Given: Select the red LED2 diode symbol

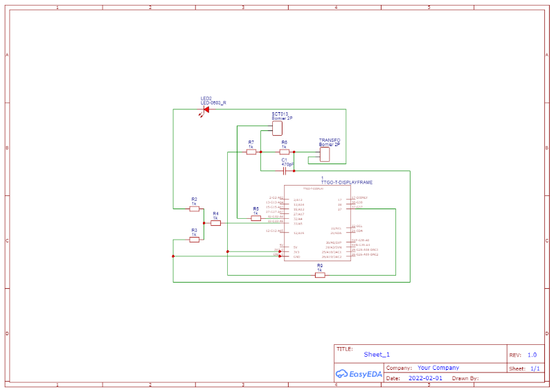Looking at the screenshot, I should 206,110.
